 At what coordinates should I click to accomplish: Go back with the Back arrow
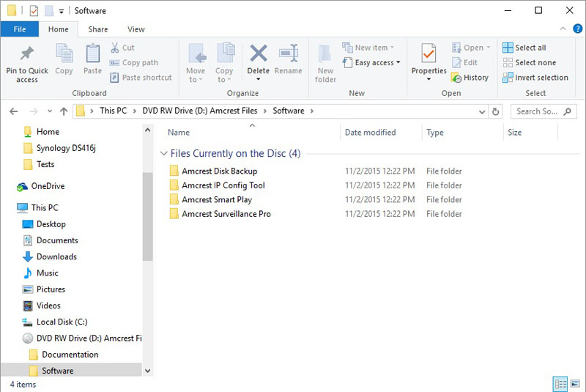pos(14,111)
